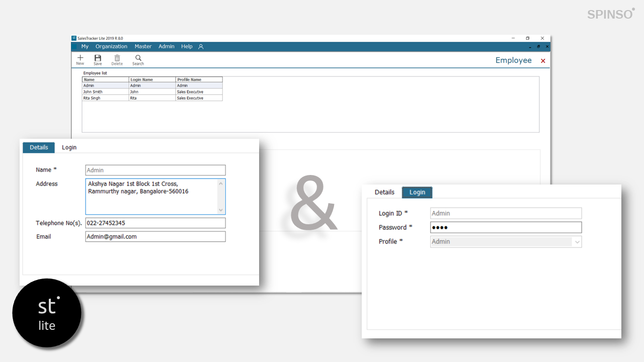Viewport: 644px width, 362px height.
Task: Click the Search toolbar icon
Action: coord(138,59)
